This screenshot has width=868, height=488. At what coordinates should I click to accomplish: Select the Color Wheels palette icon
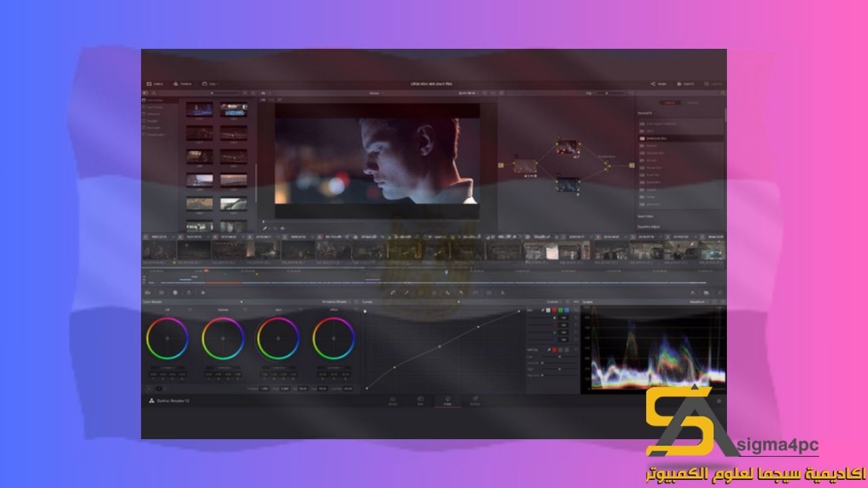pyautogui.click(x=176, y=292)
